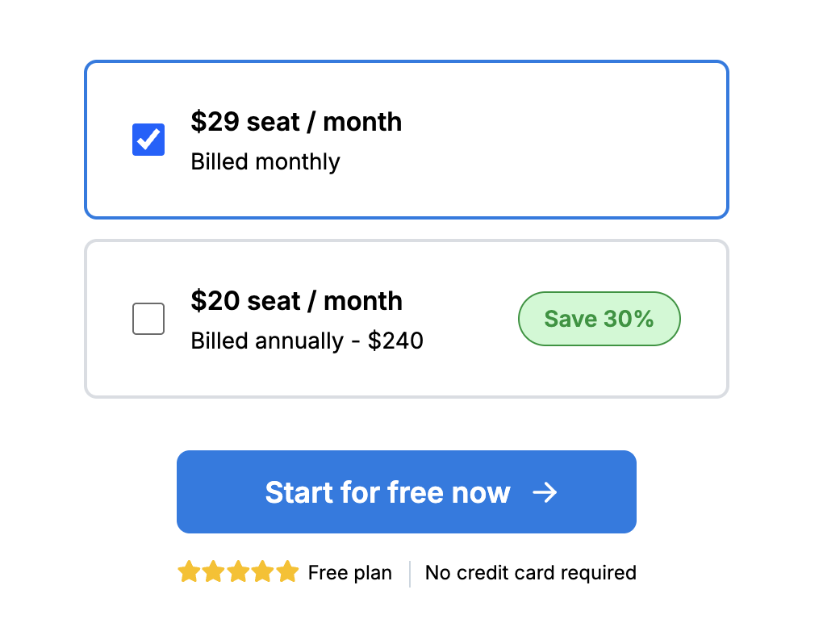Click the first gold star rating icon
The width and height of the screenshot is (823, 644).
tap(187, 572)
